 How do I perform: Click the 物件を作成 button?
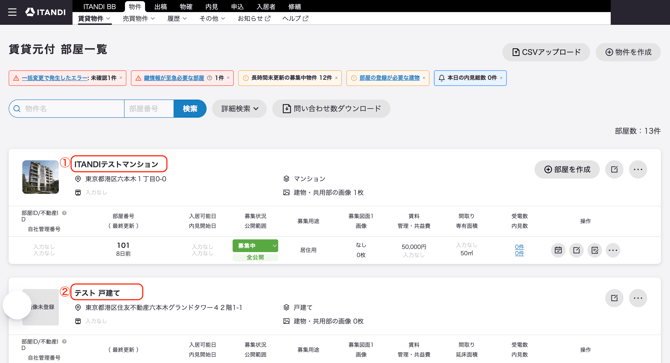pos(628,52)
